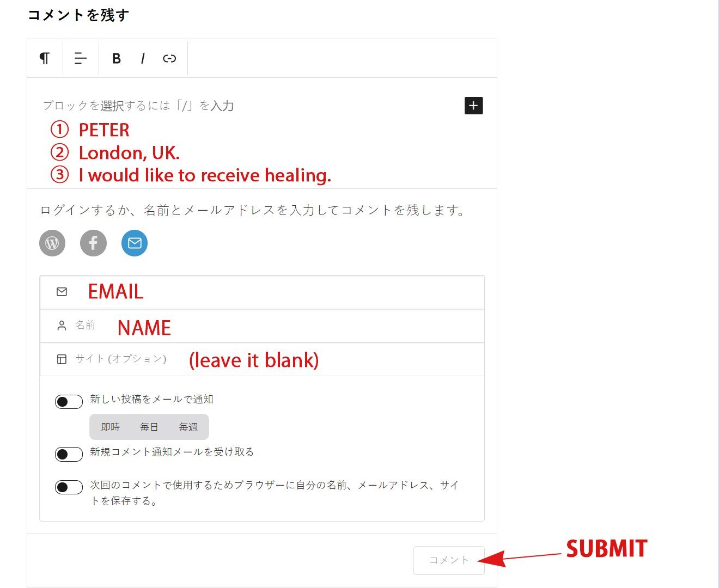Click the paragraph block type icon
The width and height of the screenshot is (719, 588).
[x=45, y=58]
